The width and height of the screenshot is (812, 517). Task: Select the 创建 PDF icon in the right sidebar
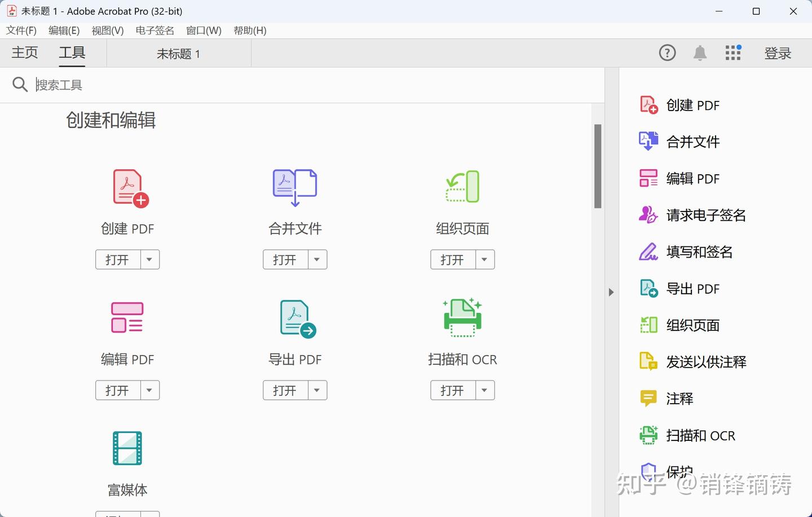coord(649,105)
